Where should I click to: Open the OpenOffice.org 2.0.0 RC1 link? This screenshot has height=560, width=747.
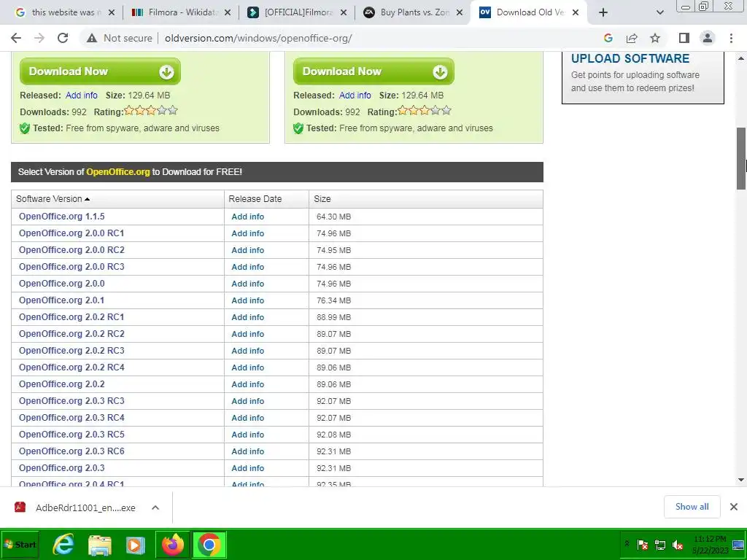(71, 233)
